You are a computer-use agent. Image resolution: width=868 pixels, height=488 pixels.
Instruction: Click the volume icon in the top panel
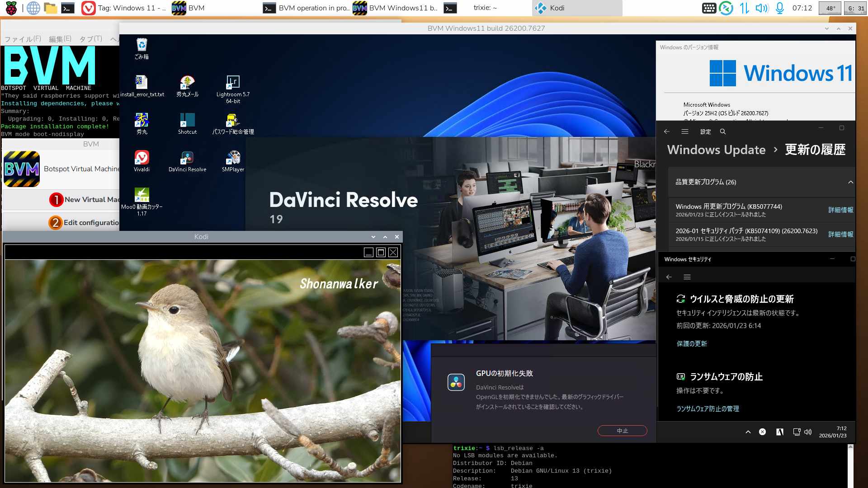click(762, 8)
